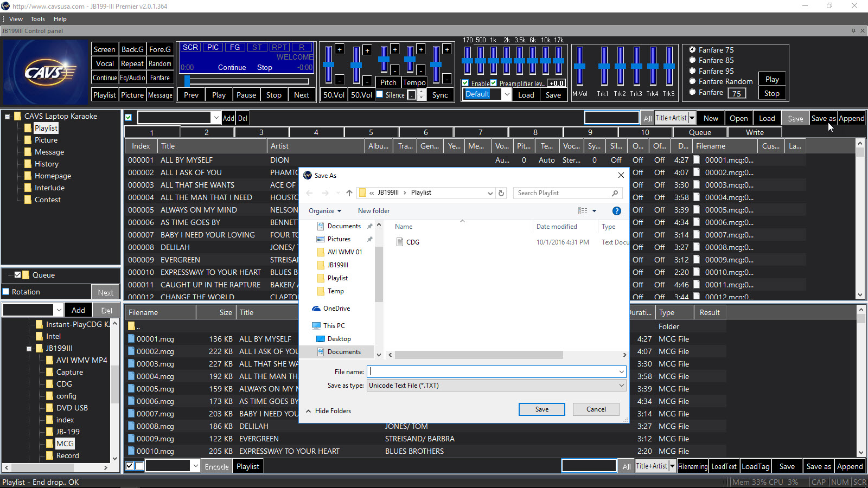Open the Tools menu
Viewport: 868px width, 488px height.
pos(37,19)
